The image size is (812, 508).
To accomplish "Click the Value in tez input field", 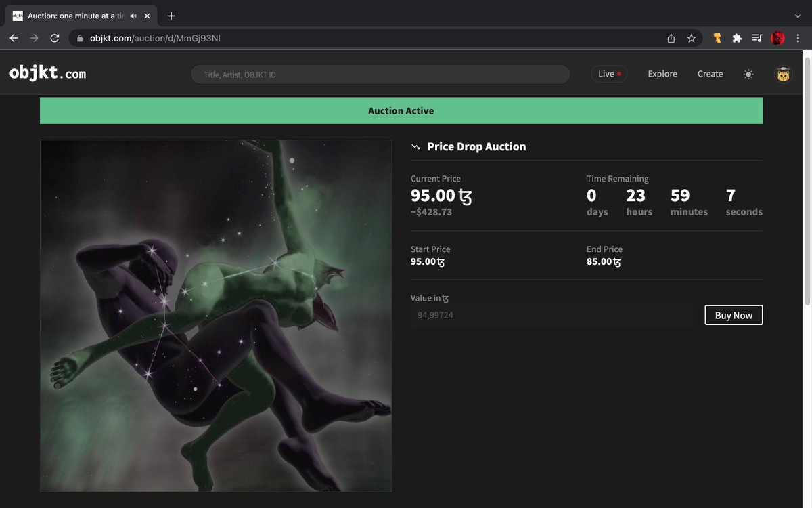I will [551, 315].
